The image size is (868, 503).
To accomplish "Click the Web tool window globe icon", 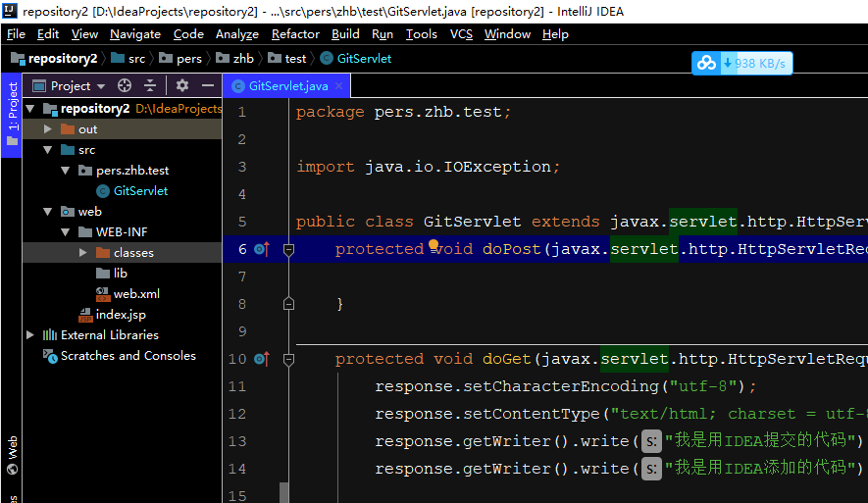I will (12, 470).
